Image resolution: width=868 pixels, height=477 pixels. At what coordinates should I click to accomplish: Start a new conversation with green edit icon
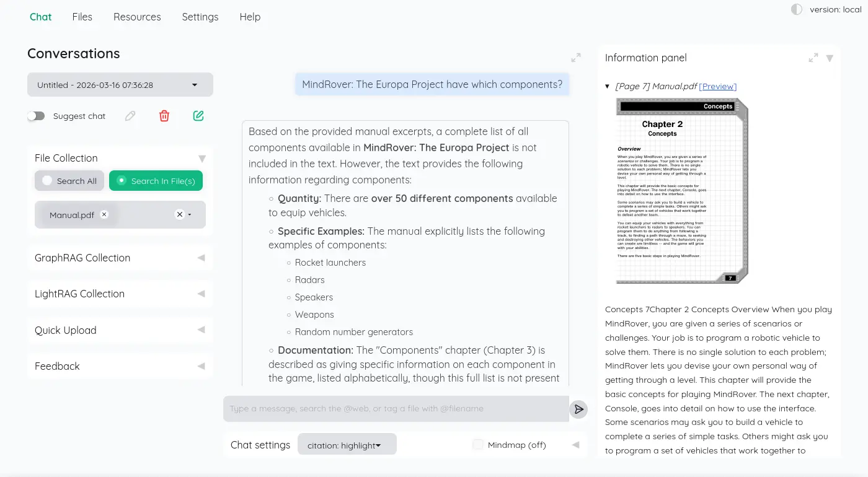point(198,116)
